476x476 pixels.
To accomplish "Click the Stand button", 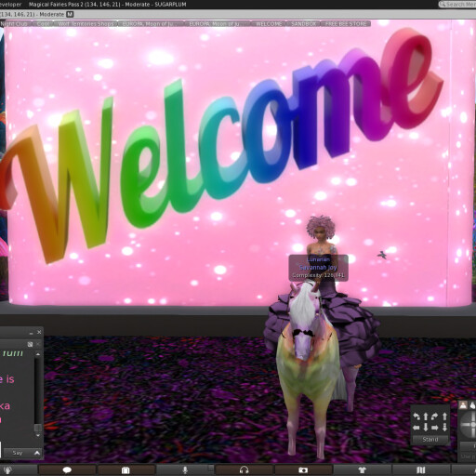I will pyautogui.click(x=430, y=439).
